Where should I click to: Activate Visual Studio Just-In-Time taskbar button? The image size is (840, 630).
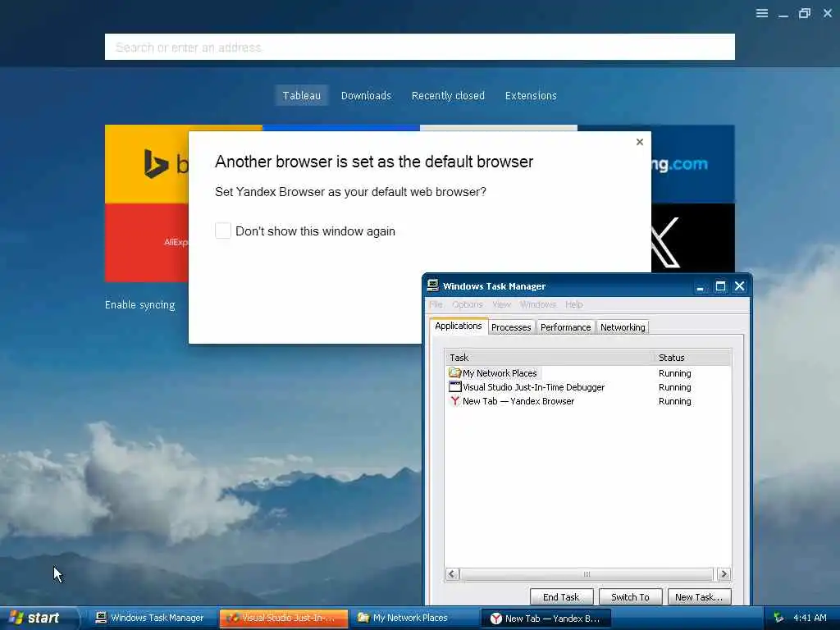pyautogui.click(x=284, y=619)
